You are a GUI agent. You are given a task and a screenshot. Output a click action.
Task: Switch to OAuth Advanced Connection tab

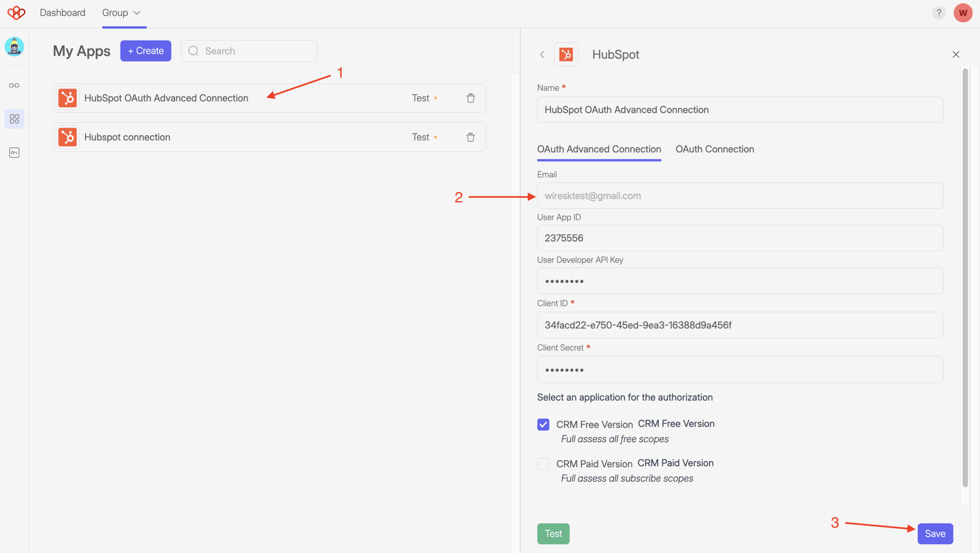point(599,149)
